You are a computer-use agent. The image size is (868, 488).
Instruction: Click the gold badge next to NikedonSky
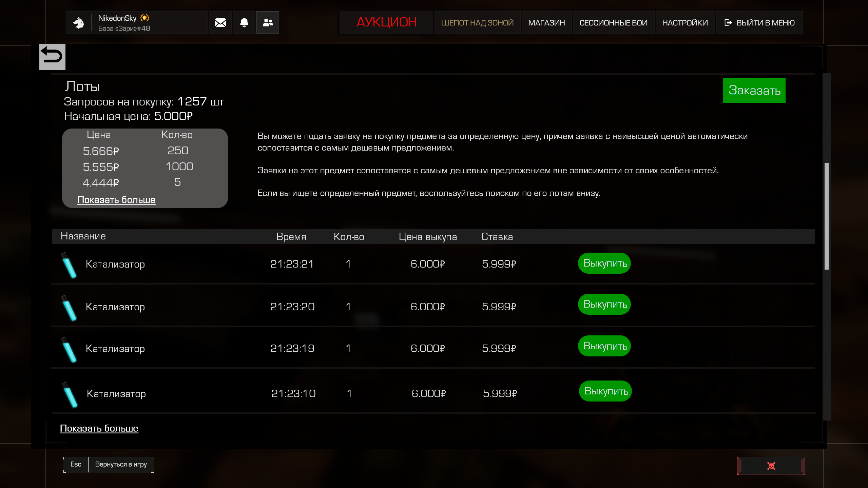(x=145, y=18)
